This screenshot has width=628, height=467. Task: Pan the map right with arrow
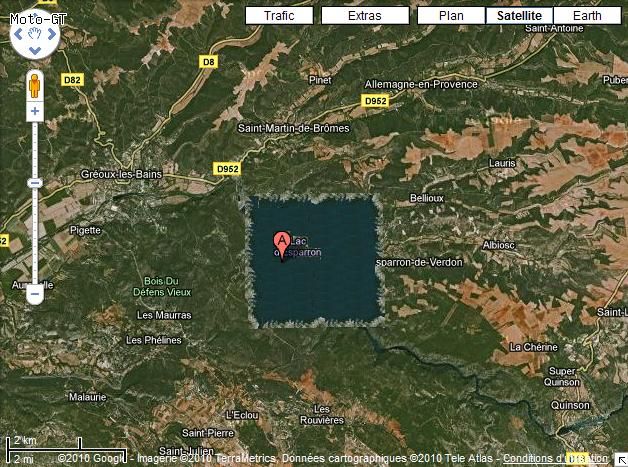coord(52,34)
